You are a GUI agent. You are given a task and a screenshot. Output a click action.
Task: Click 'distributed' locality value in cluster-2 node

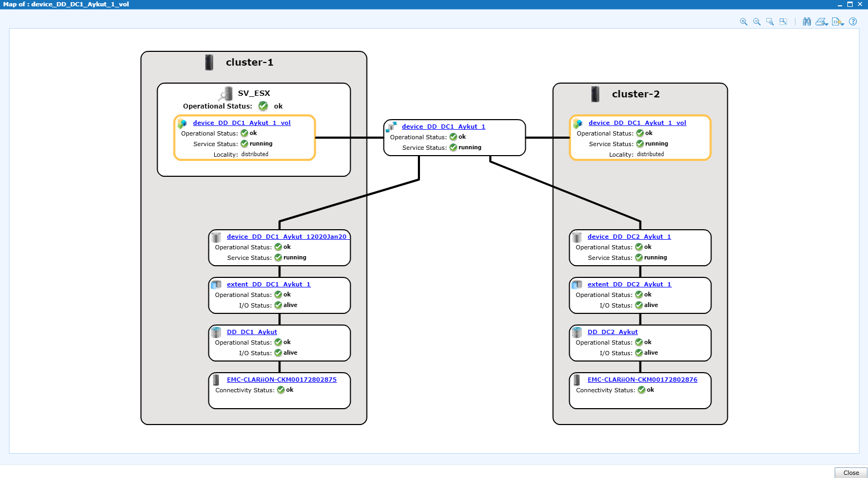tap(651, 155)
